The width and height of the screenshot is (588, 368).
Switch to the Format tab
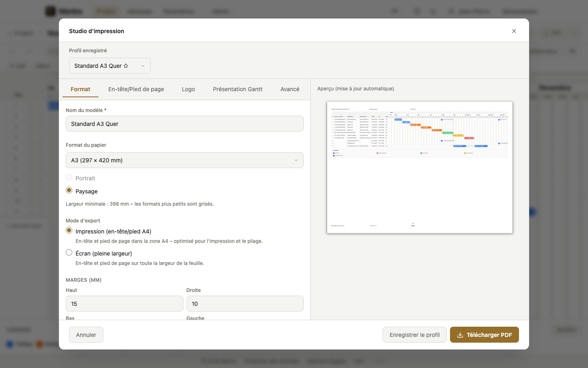tap(80, 89)
